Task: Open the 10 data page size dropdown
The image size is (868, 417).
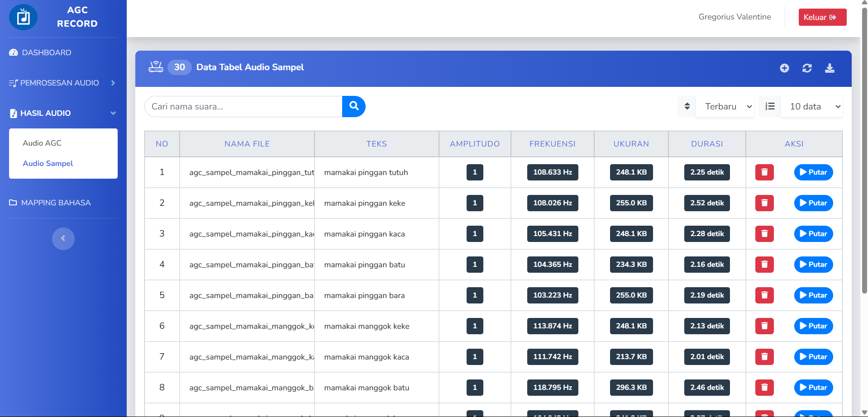Action: (x=812, y=106)
